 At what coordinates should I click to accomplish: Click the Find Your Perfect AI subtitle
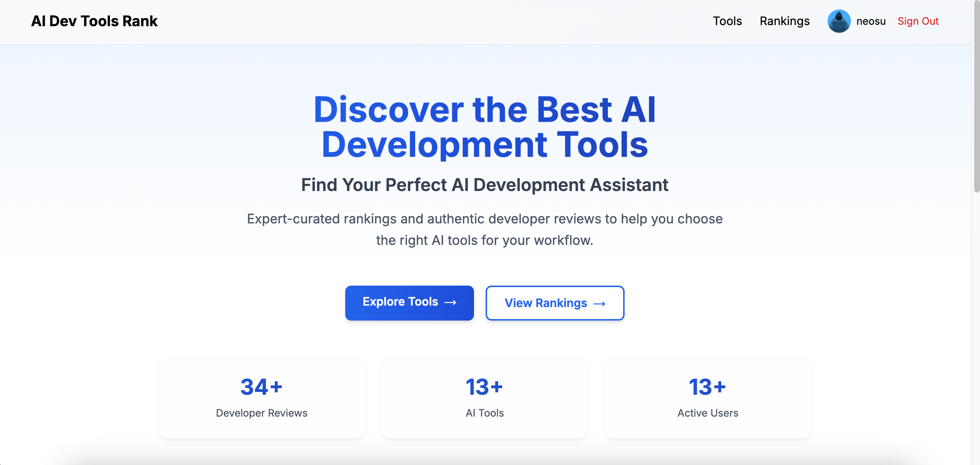484,185
